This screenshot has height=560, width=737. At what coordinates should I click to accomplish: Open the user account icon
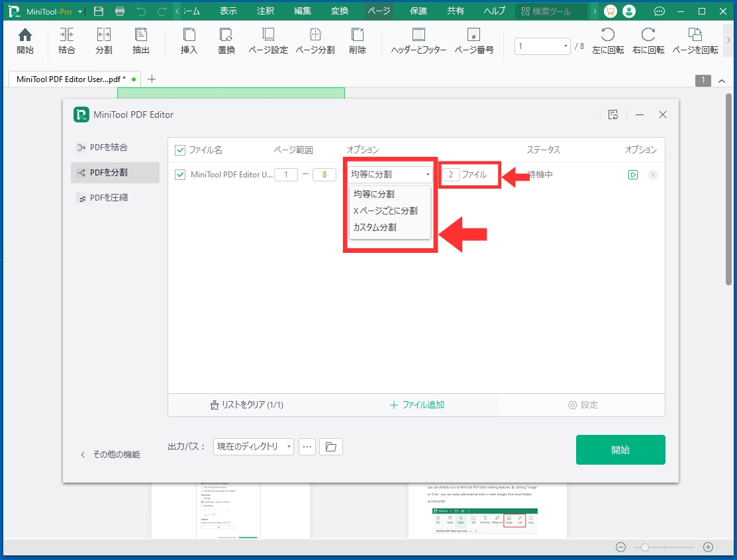(x=629, y=11)
